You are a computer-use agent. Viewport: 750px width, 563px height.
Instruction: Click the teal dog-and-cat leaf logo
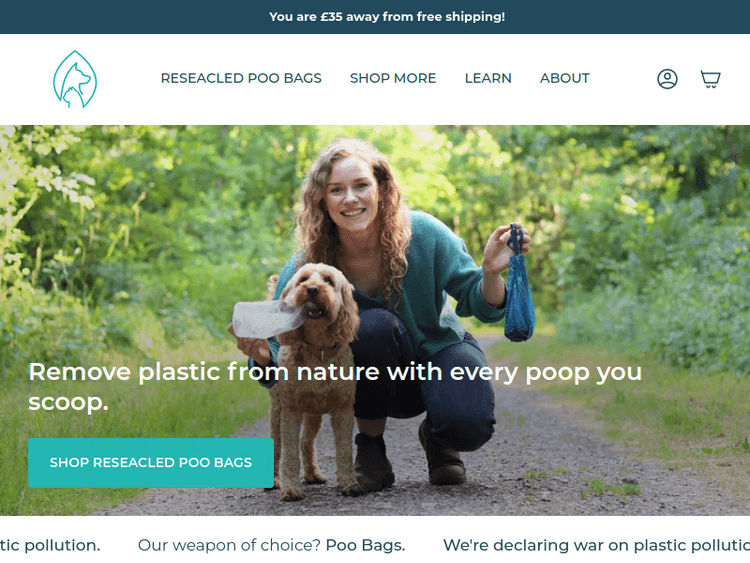pos(75,79)
